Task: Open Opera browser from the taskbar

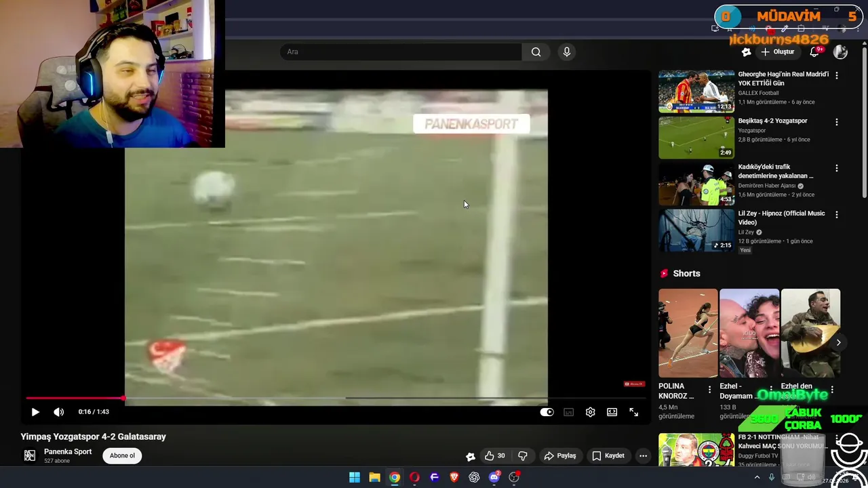Action: click(414, 477)
